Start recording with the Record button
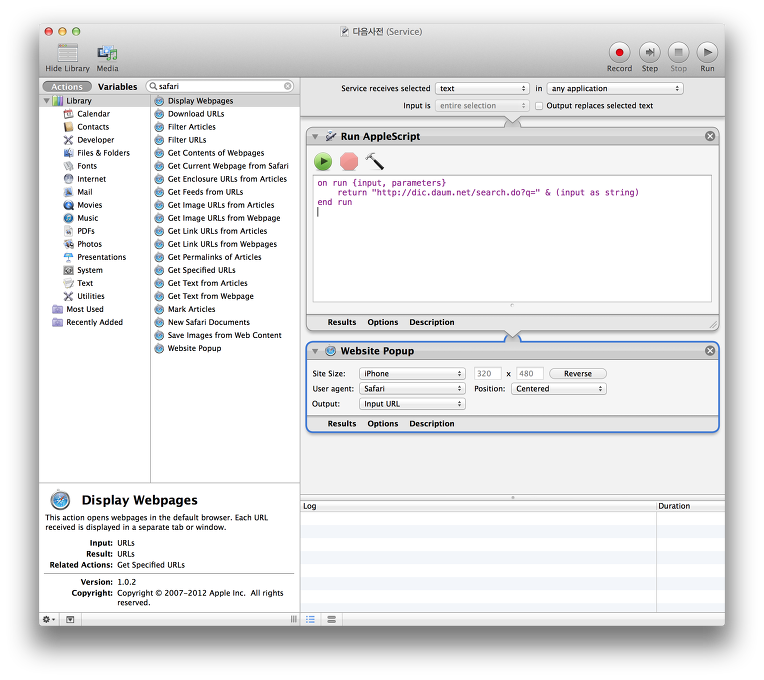764x680 pixels. tap(619, 52)
